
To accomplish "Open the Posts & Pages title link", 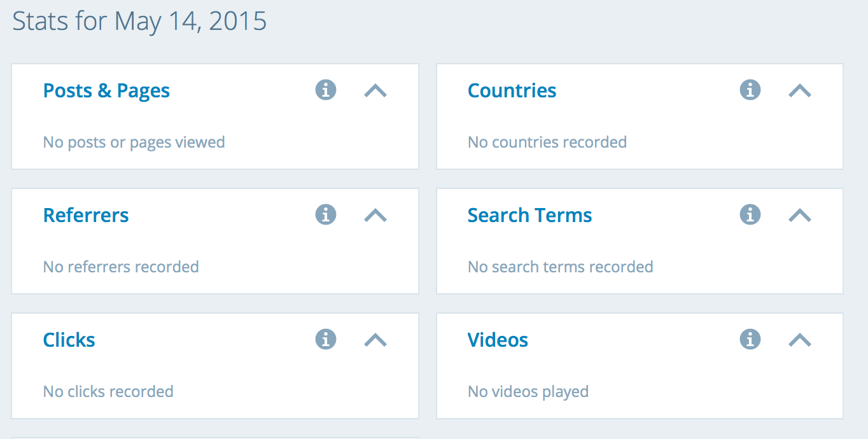I will (x=106, y=91).
